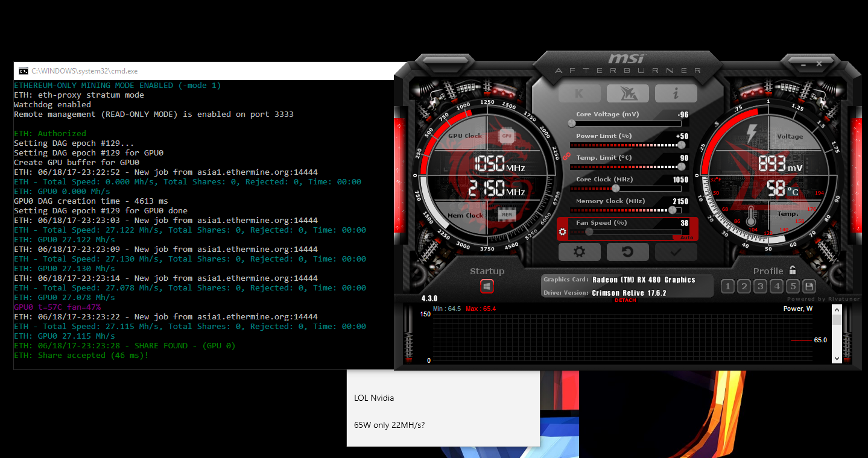Load profile slot 4

pos(776,286)
